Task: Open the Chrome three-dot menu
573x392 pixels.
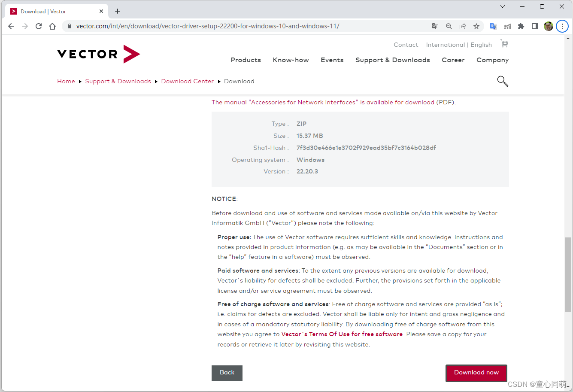Action: (562, 26)
